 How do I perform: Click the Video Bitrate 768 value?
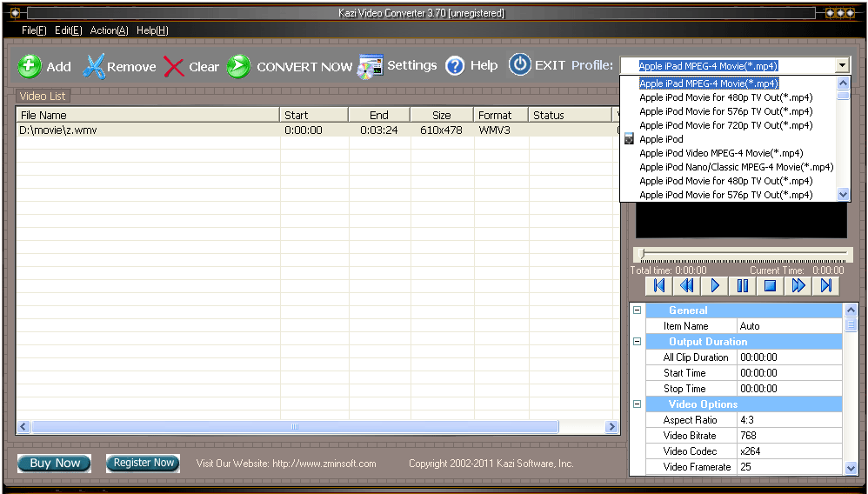point(790,436)
